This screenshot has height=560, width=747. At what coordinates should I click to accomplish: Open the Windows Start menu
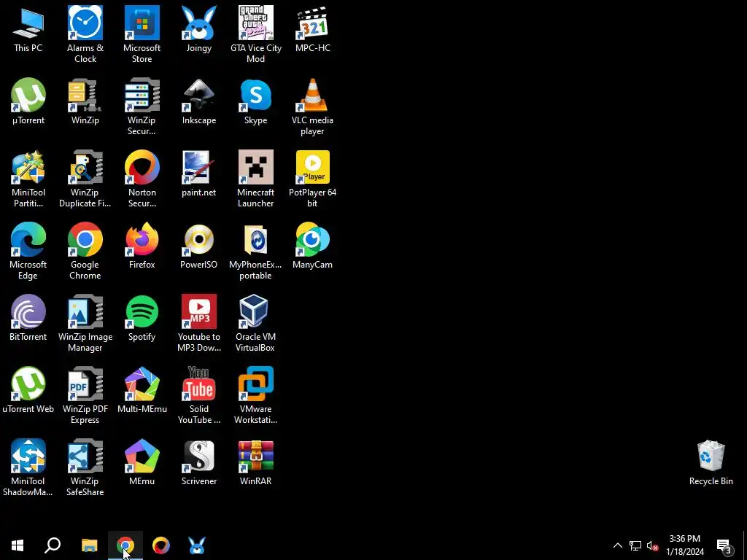[x=18, y=545]
